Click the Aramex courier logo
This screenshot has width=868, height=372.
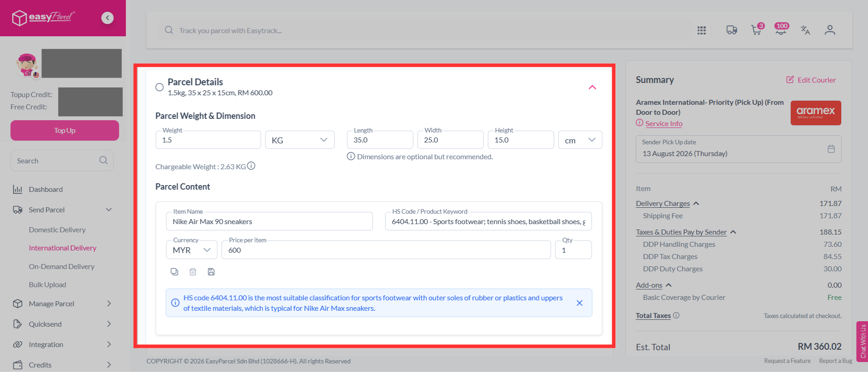816,113
